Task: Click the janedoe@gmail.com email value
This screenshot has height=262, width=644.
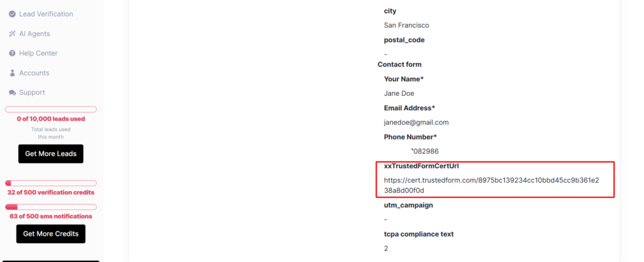Action: (x=416, y=122)
